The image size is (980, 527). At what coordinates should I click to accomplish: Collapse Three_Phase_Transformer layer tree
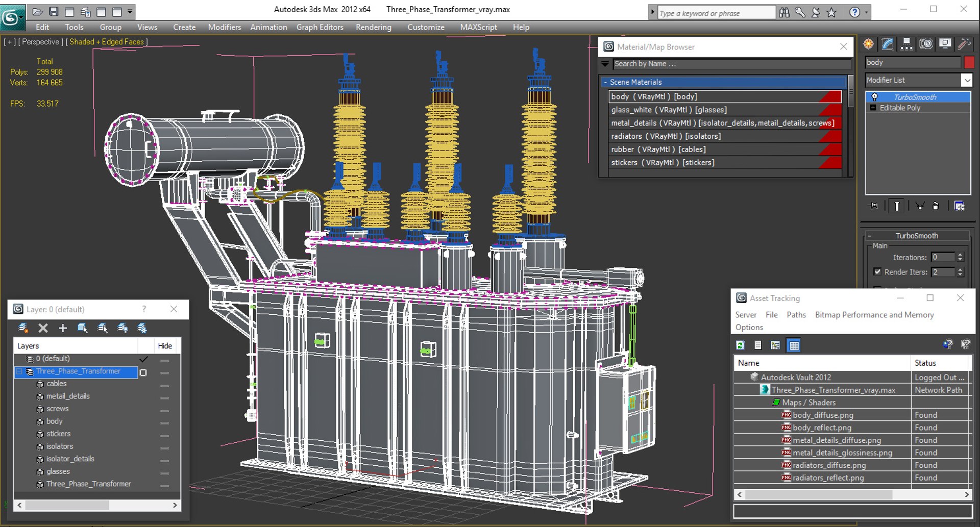[19, 371]
